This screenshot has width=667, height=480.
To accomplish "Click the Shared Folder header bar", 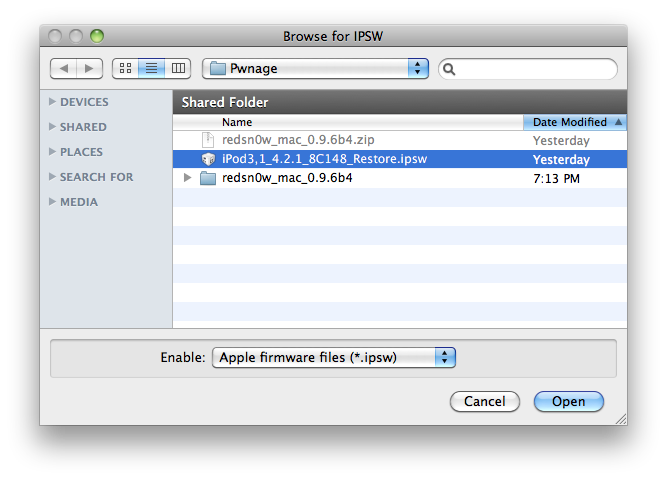I will tap(400, 102).
